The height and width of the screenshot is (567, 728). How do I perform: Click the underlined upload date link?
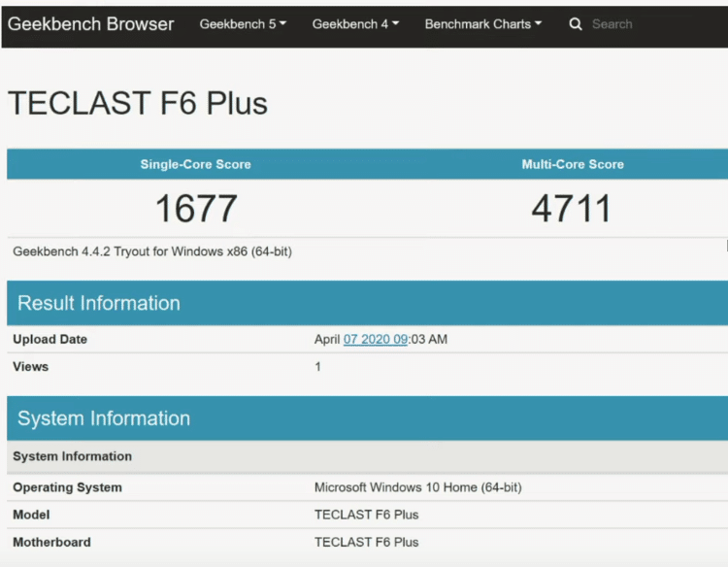click(376, 340)
